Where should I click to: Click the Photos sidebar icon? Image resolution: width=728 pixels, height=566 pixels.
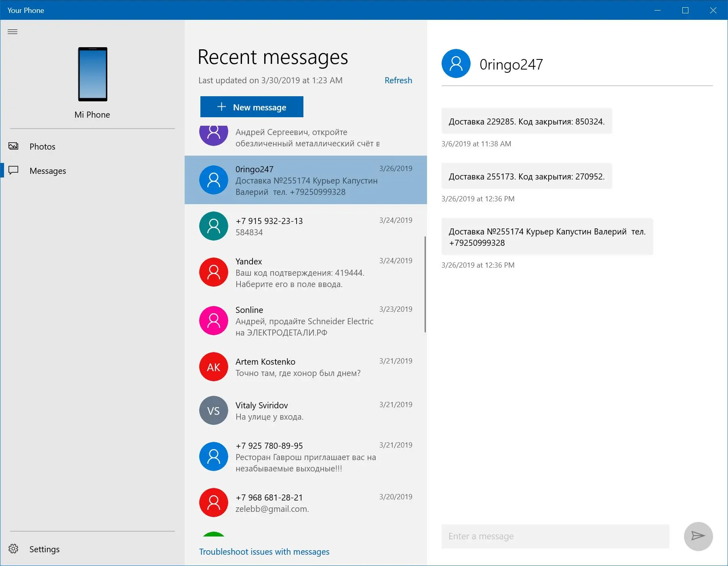13,146
